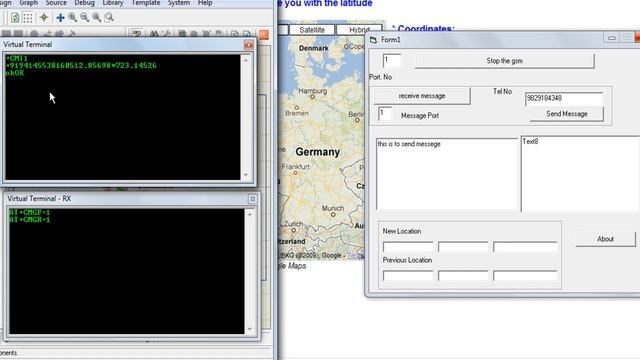Click the Zoom In magnifier icon
The image size is (640, 360).
pyautogui.click(x=73, y=18)
